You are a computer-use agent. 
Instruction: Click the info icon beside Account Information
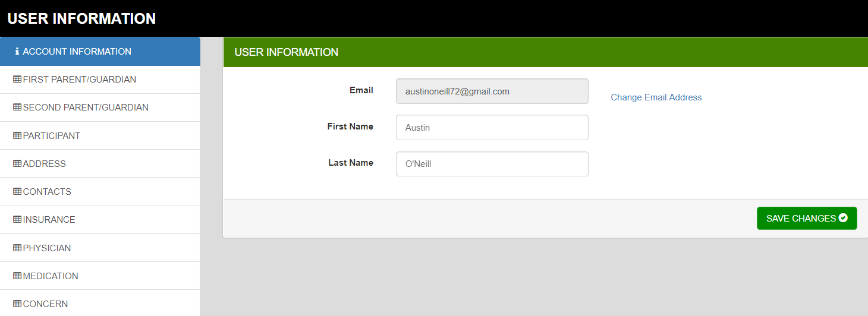17,52
